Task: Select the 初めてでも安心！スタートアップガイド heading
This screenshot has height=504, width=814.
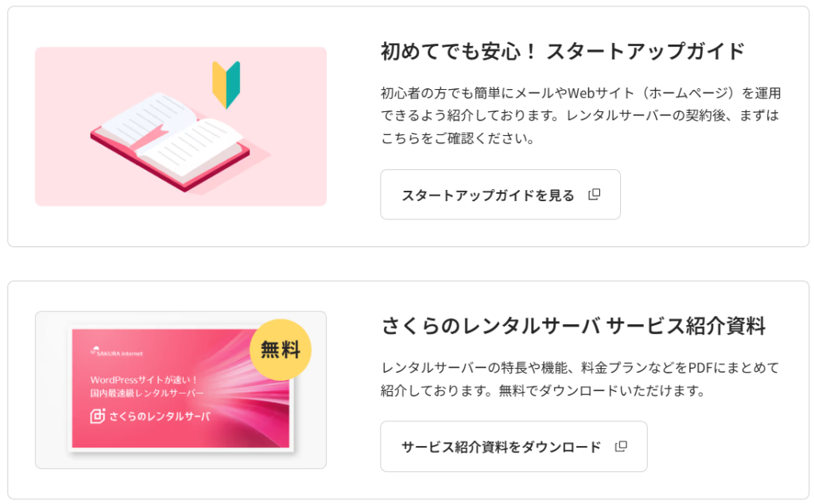Action: (563, 52)
